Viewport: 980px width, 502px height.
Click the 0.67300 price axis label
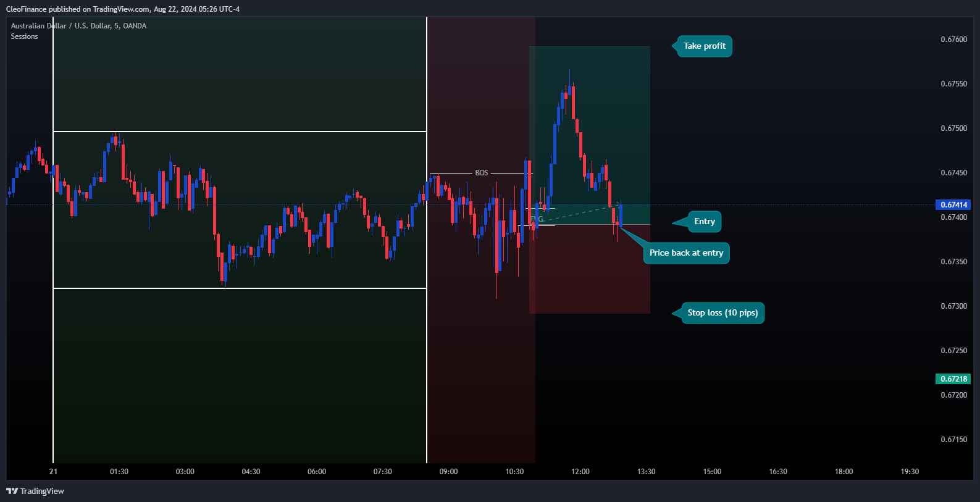953,306
